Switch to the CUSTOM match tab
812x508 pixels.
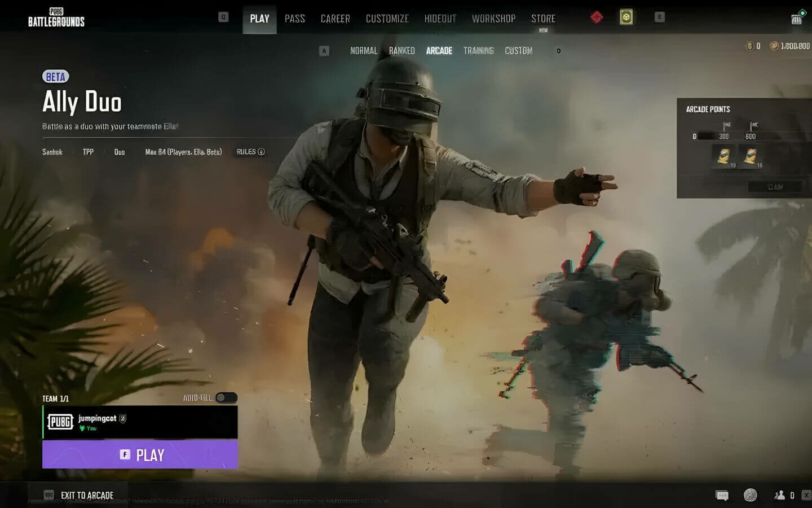[x=519, y=51]
